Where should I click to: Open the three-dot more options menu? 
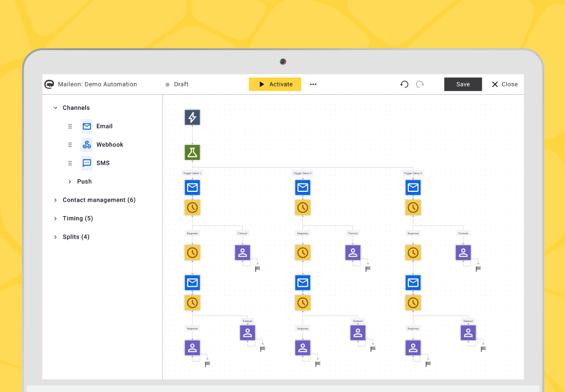click(x=313, y=84)
